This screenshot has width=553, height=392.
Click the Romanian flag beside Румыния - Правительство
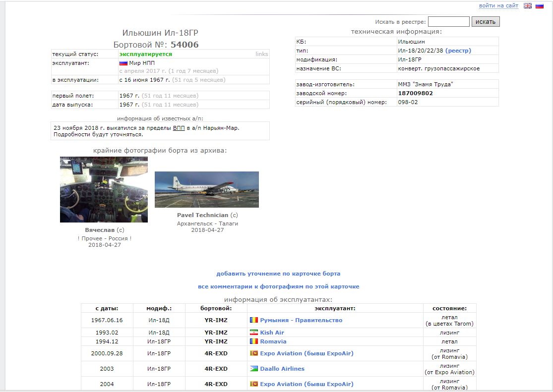click(x=254, y=320)
